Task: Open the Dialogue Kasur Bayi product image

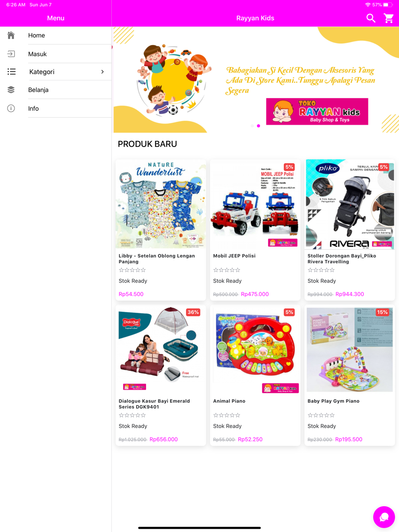Action: click(x=161, y=349)
